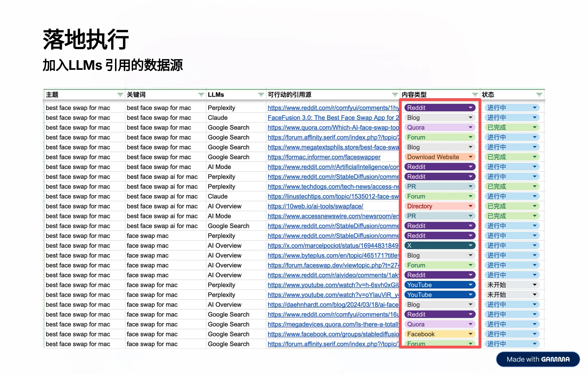Expand the X content type dropdown
The image size is (588, 375).
tap(471, 245)
